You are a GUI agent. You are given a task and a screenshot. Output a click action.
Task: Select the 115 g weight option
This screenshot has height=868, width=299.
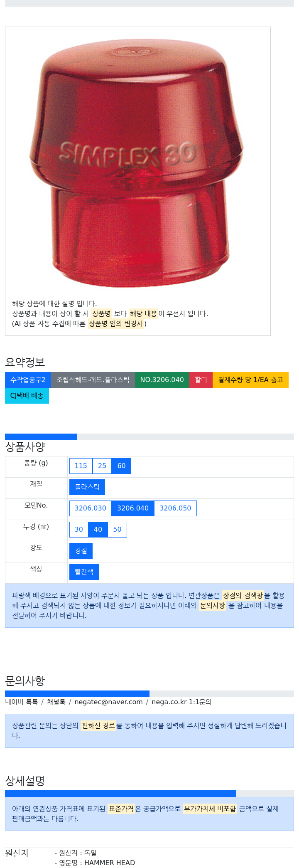[81, 466]
